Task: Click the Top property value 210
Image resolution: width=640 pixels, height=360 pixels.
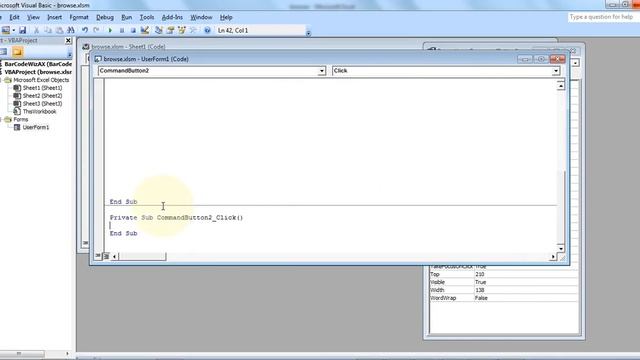Action: pyautogui.click(x=526, y=274)
